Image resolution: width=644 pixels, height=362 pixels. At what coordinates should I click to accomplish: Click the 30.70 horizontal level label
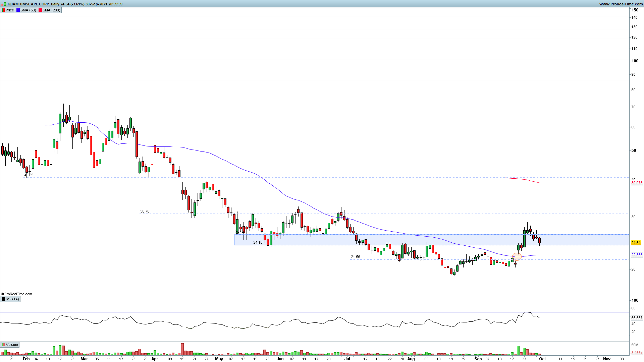145,211
